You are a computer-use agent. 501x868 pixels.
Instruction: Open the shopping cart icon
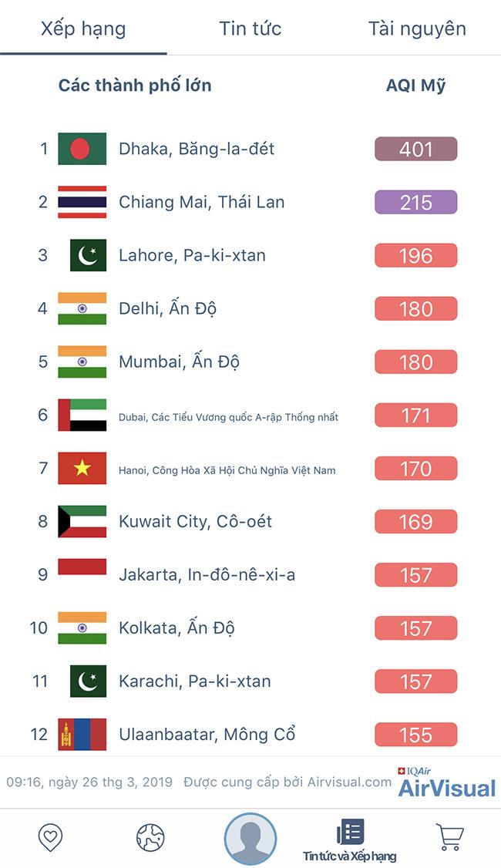pos(449,837)
